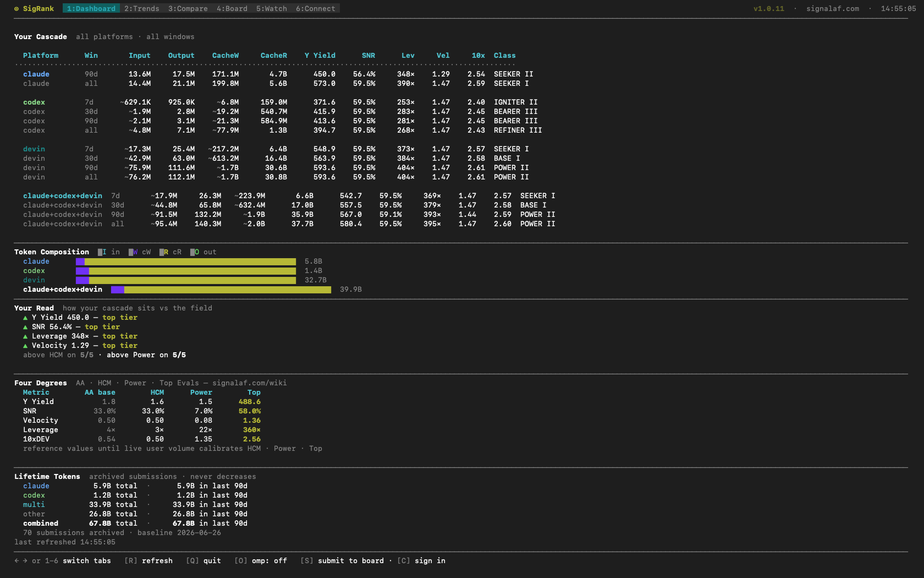
Task: Click the bold claude platform name in Your Cascade
Action: [x=36, y=74]
